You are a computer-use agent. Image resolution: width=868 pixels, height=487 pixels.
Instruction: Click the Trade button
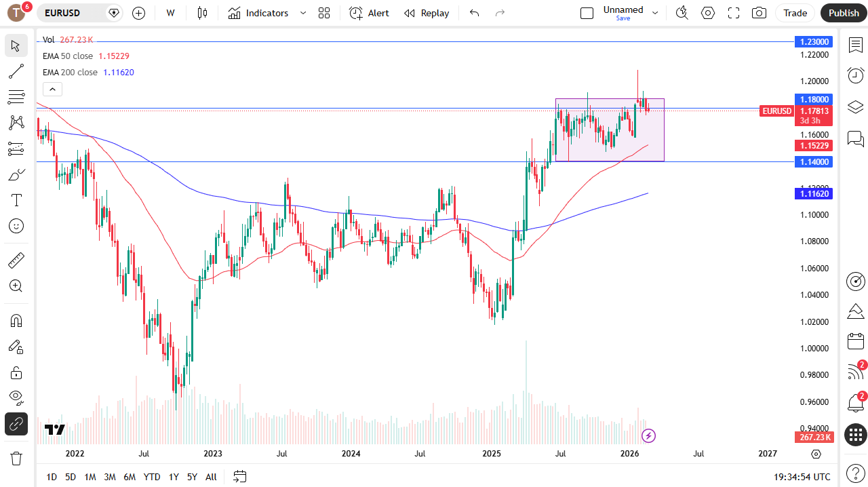(x=794, y=13)
